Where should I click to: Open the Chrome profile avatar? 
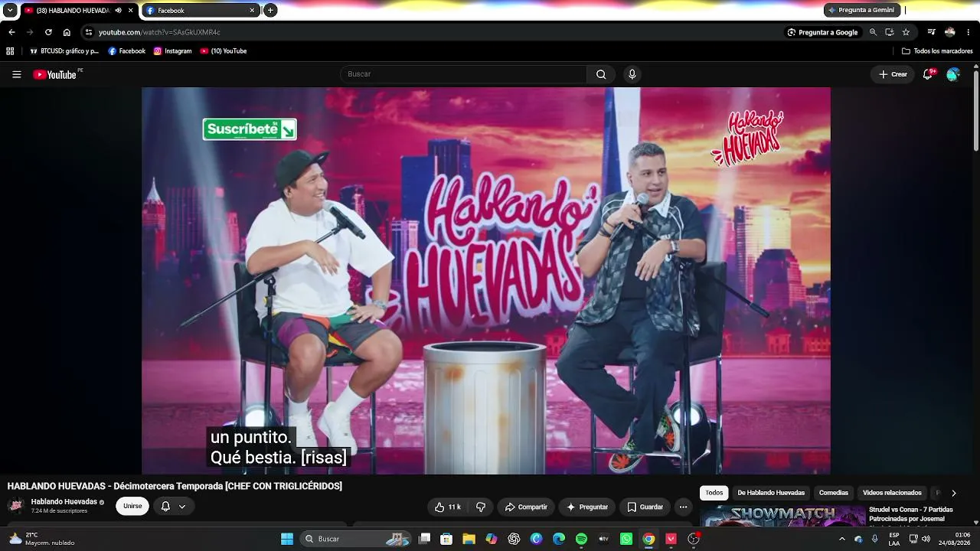tap(950, 32)
